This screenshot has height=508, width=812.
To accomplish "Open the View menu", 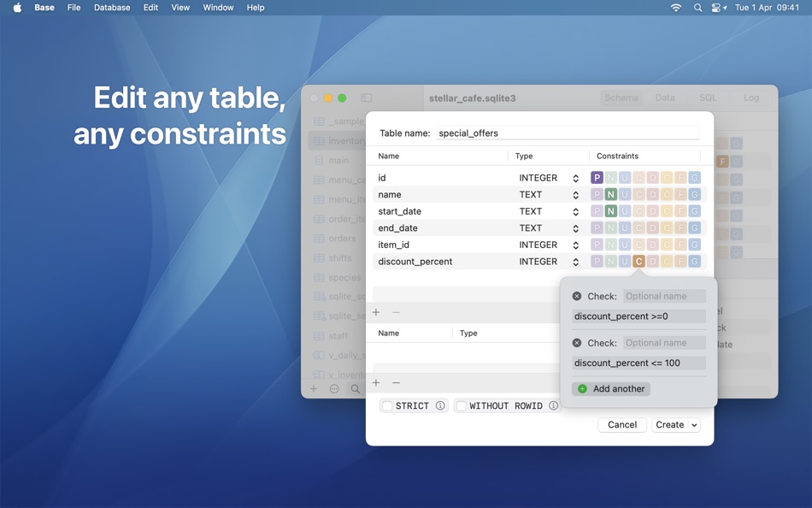I will click(x=180, y=8).
